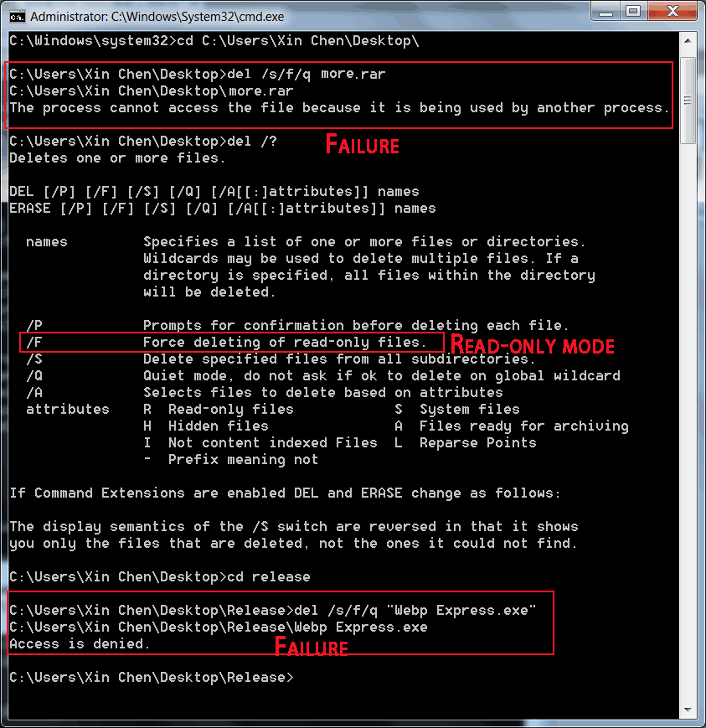The height and width of the screenshot is (728, 706).
Task: Close the command prompt window
Action: pos(673,11)
